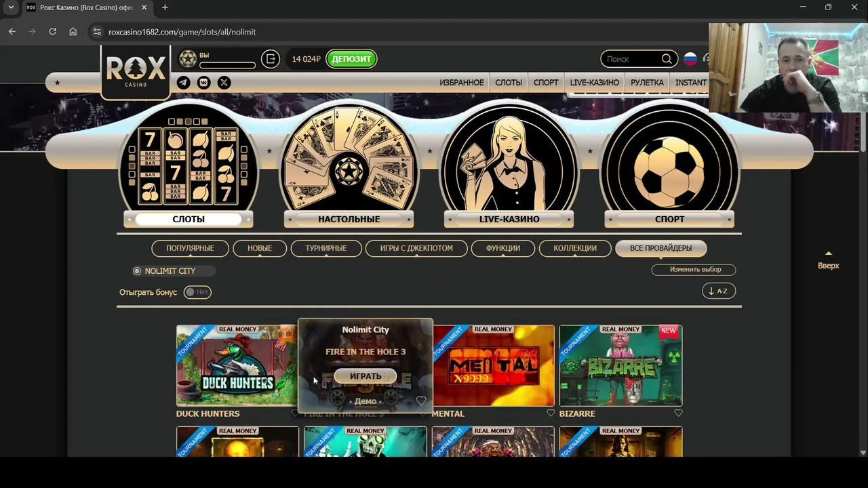Screen dimensions: 868x488
Task: Open the КОЛЛЕКЦИИ filter
Action: 575,248
